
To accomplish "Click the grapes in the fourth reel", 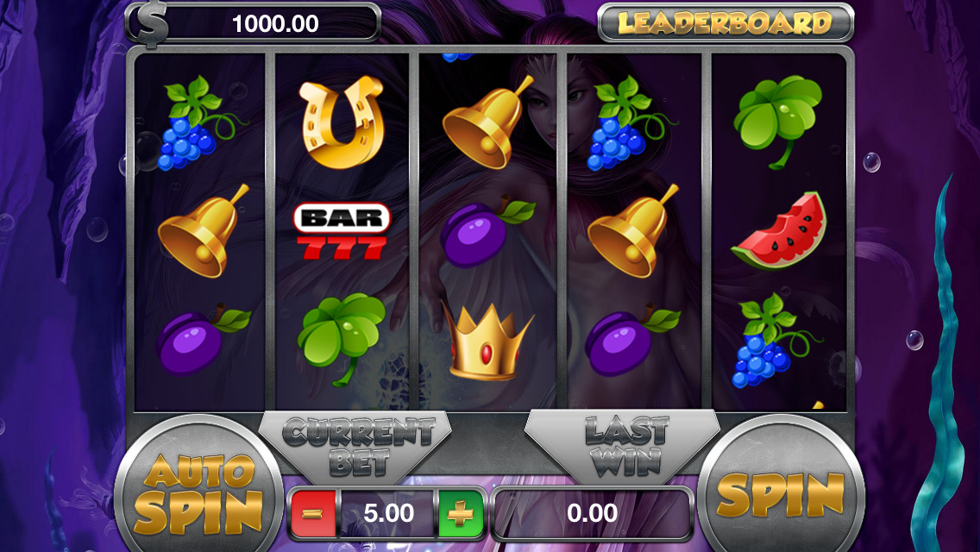I will tap(631, 123).
